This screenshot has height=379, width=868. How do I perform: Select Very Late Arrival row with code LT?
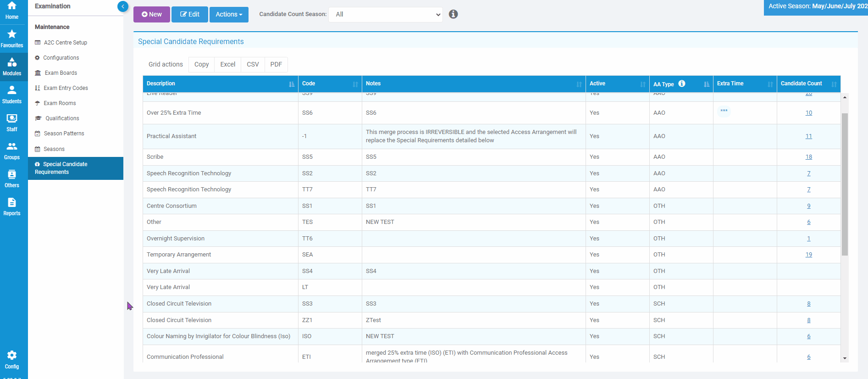[492, 287]
